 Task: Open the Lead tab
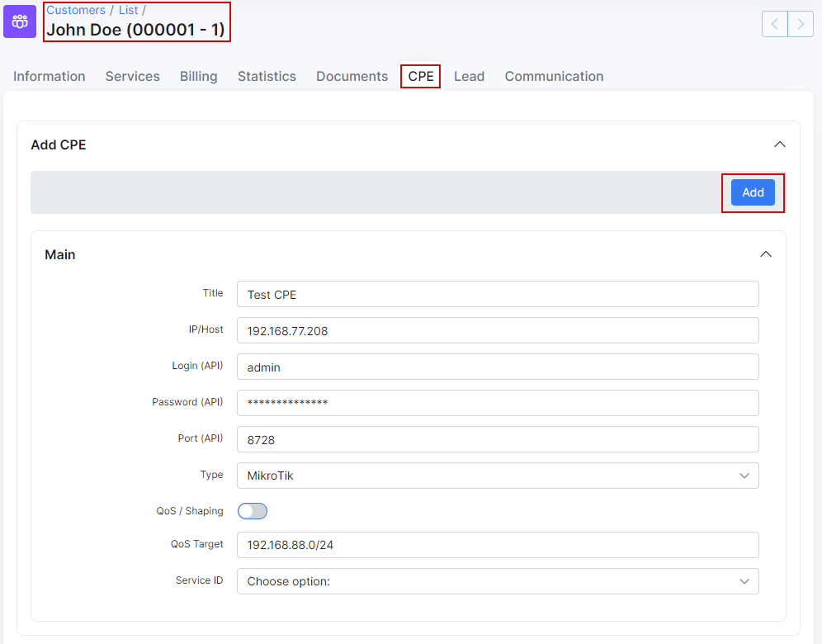pyautogui.click(x=470, y=77)
